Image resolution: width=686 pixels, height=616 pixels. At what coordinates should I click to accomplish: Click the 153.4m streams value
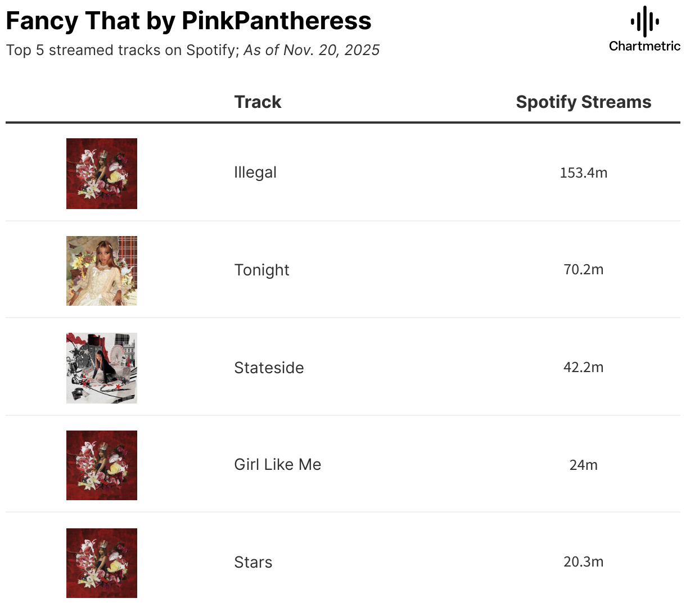click(x=583, y=173)
